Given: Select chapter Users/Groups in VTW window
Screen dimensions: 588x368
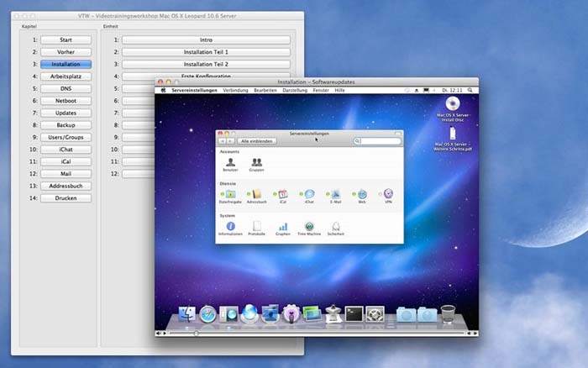Looking at the screenshot, I should (66, 137).
